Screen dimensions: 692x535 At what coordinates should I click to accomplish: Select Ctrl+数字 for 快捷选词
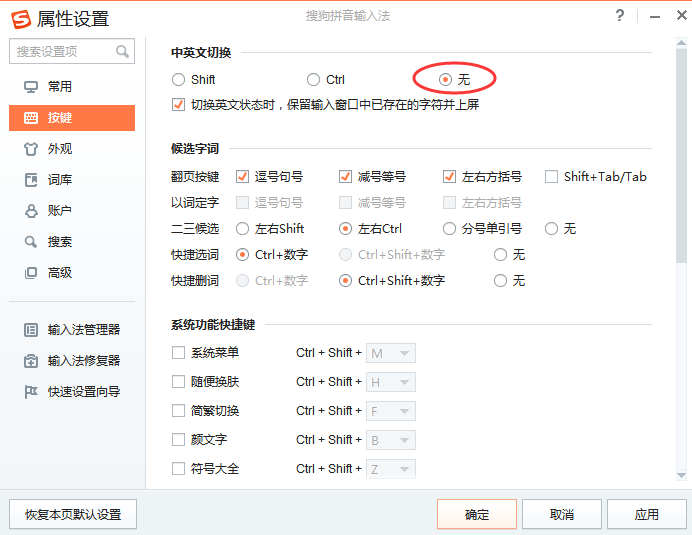tap(242, 255)
